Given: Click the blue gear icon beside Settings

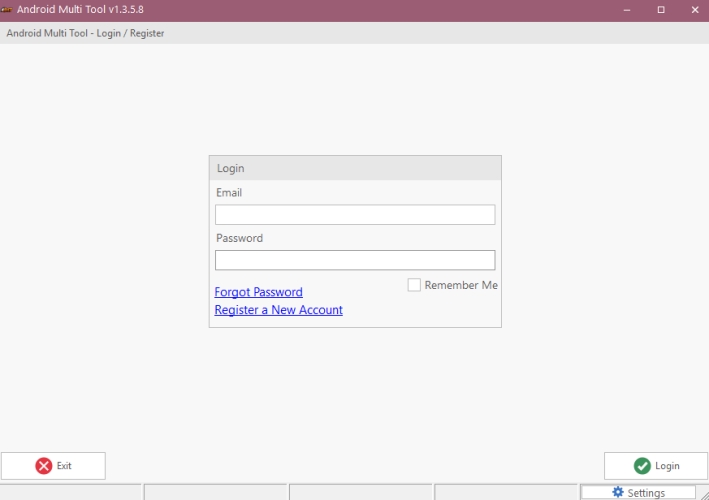Looking at the screenshot, I should coord(618,492).
